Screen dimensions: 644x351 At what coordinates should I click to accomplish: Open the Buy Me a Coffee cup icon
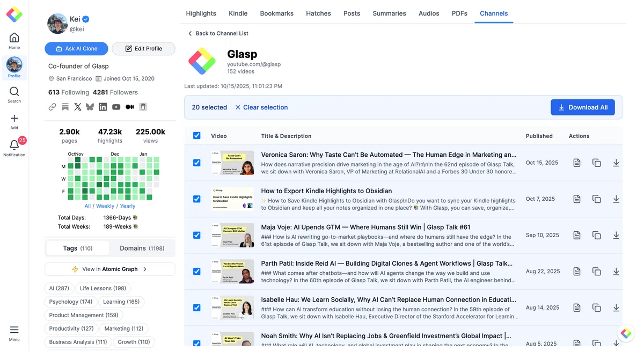click(143, 107)
